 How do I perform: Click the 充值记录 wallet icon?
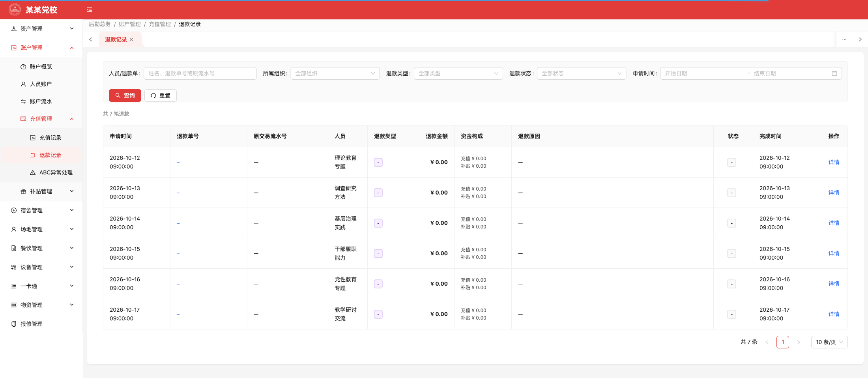pyautogui.click(x=33, y=138)
